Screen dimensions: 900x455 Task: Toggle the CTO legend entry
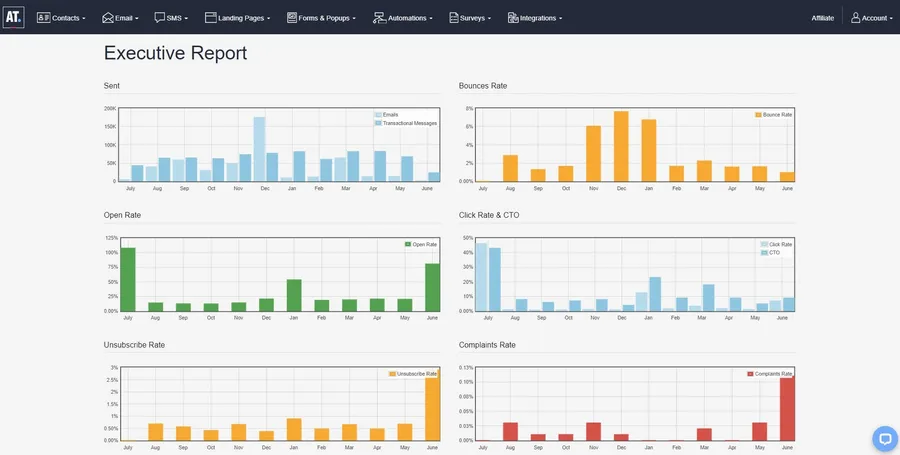point(770,252)
